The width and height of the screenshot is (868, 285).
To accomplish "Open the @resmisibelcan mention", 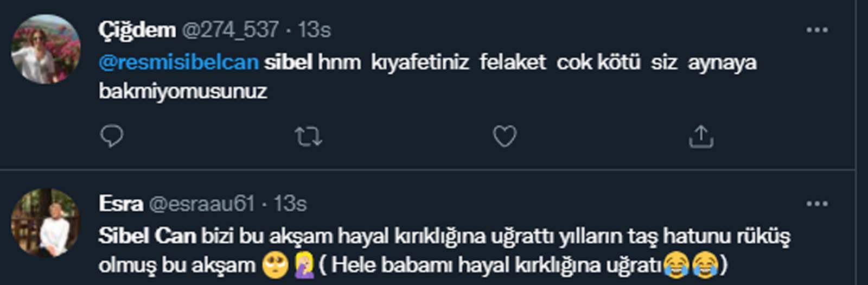I will 178,62.
